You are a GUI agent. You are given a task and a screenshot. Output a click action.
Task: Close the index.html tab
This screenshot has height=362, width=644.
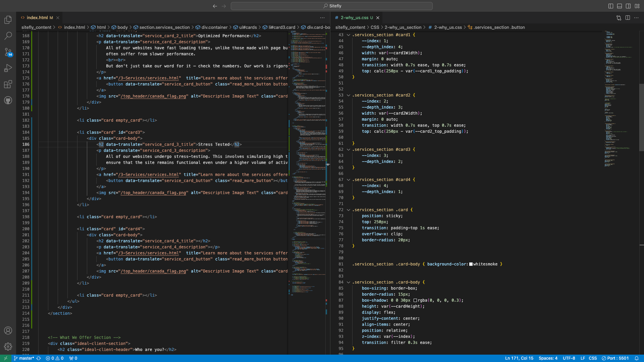point(58,18)
